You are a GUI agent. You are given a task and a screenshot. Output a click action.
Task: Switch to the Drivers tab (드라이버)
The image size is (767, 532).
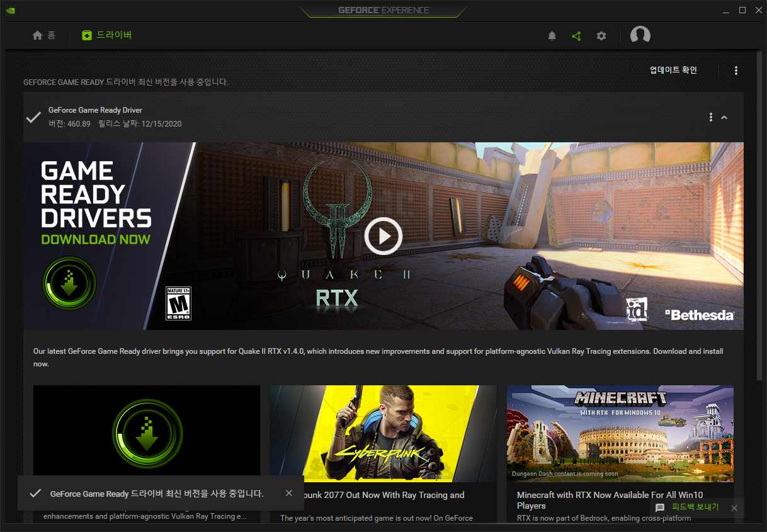click(x=106, y=35)
